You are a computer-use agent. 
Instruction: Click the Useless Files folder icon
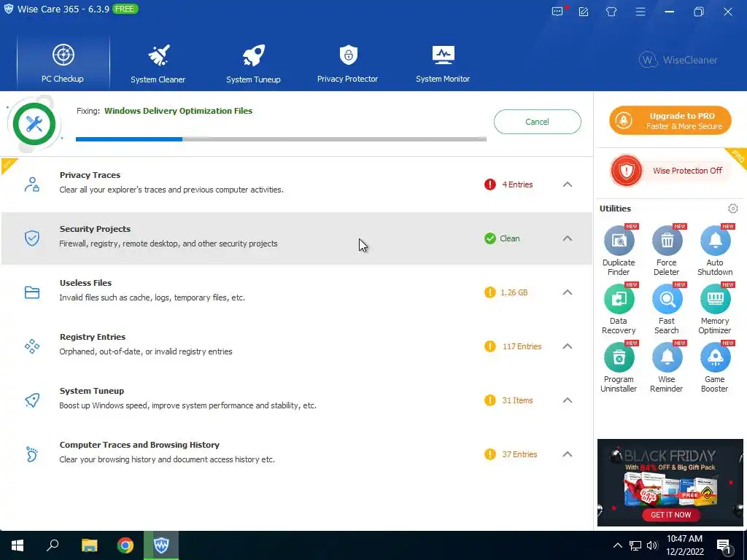pyautogui.click(x=32, y=292)
